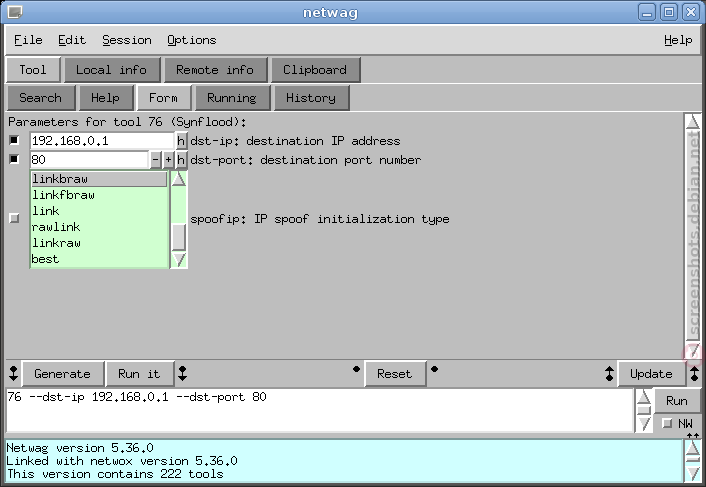706x487 pixels.
Task: Minimize the netwag window
Action: coord(647,12)
